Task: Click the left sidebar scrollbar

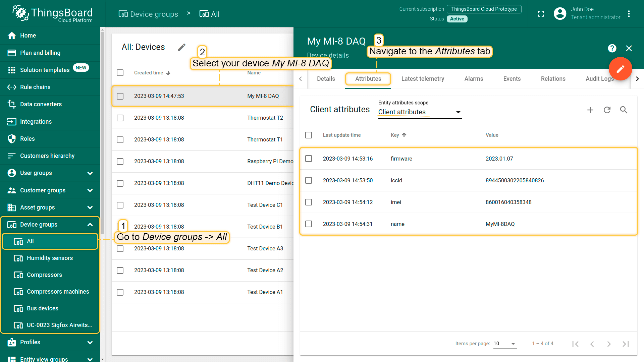Action: click(x=102, y=134)
